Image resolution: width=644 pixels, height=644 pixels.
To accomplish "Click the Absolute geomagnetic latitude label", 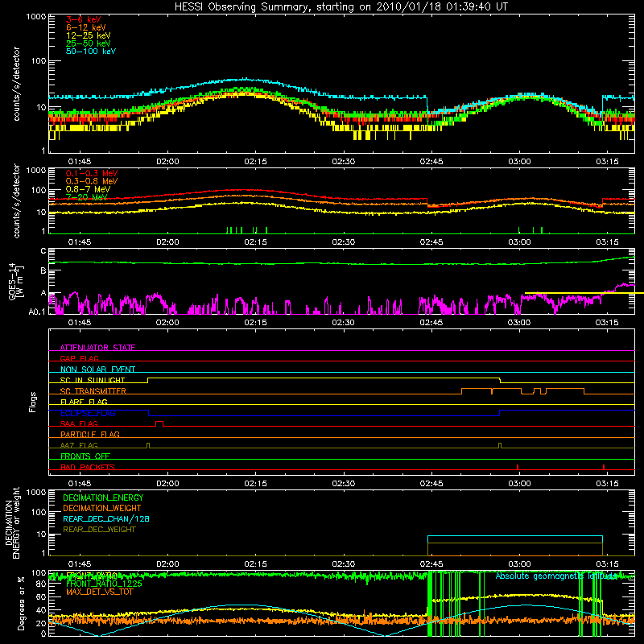I will click(556, 576).
